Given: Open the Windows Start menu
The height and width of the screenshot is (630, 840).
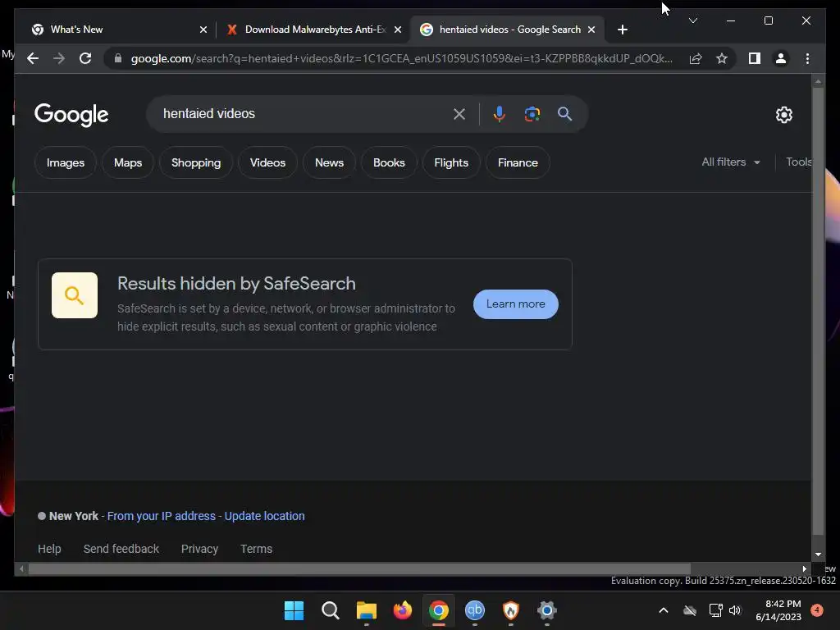Looking at the screenshot, I should pyautogui.click(x=294, y=610).
